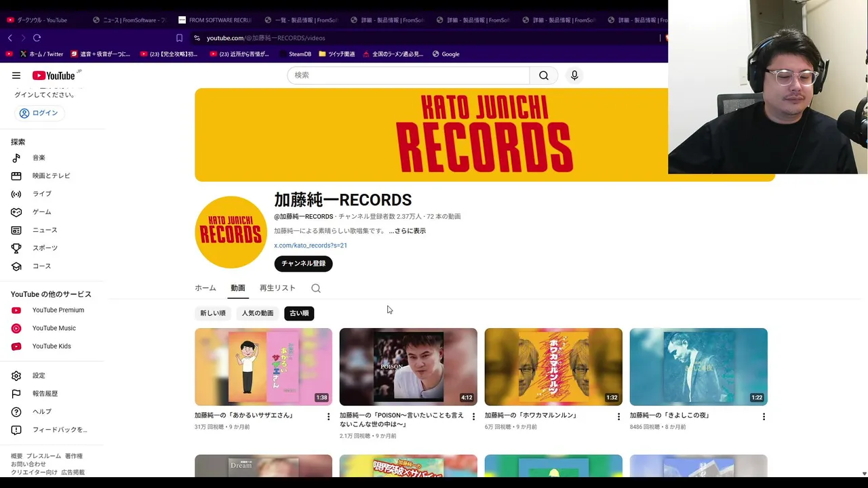This screenshot has width=868, height=488.
Task: Open options menu for きよしこの夜 video
Action: click(764, 417)
